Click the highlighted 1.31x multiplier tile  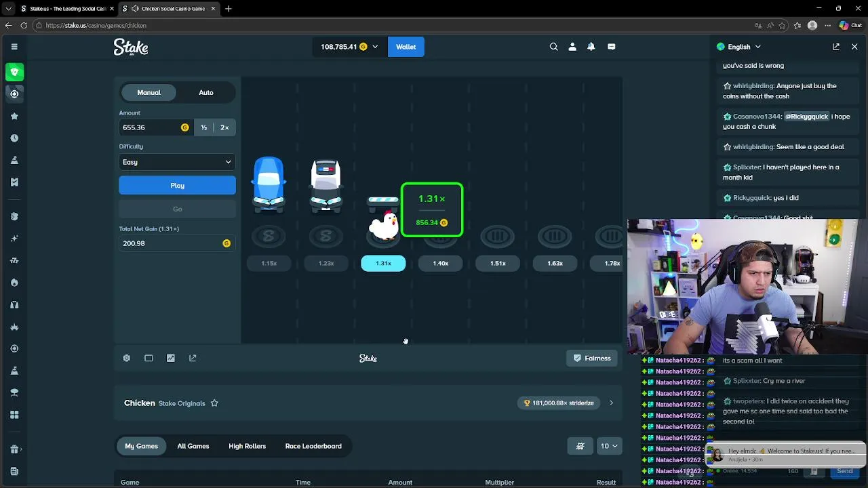pos(383,263)
